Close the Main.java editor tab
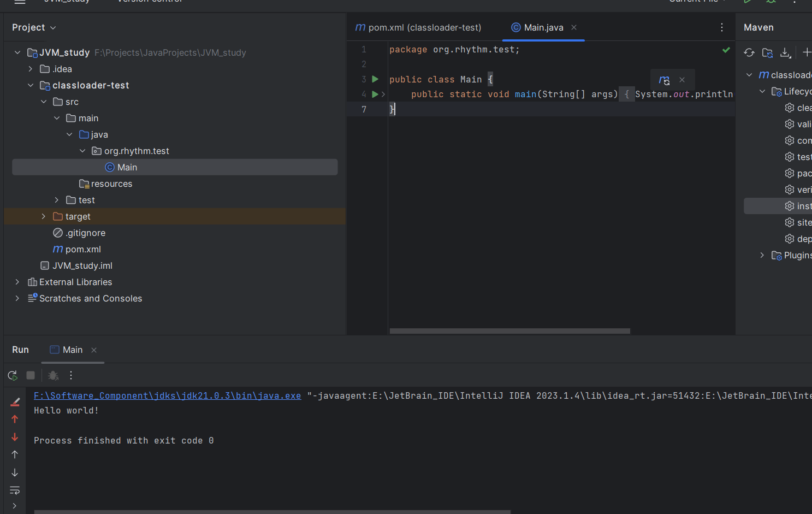 coord(574,27)
